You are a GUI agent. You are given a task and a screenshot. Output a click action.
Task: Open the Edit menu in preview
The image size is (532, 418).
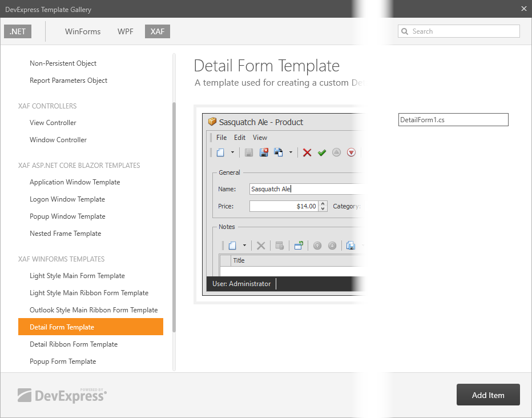click(x=240, y=138)
